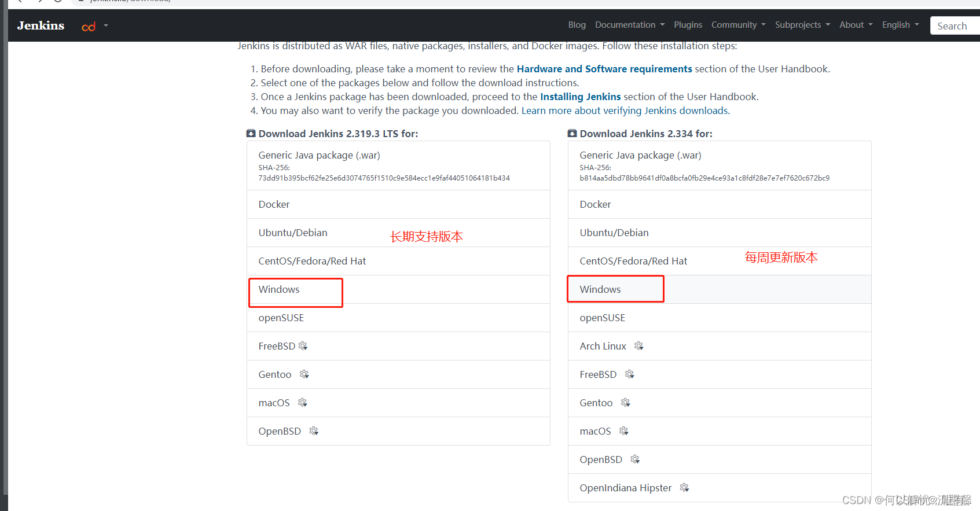This screenshot has width=980, height=511.
Task: Click the gear icon beside weekly macOS
Action: coord(624,431)
